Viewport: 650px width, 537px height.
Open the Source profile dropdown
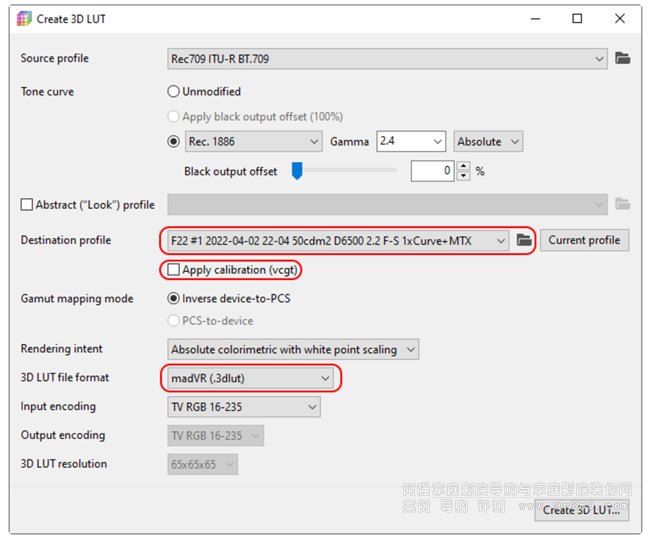[387, 59]
